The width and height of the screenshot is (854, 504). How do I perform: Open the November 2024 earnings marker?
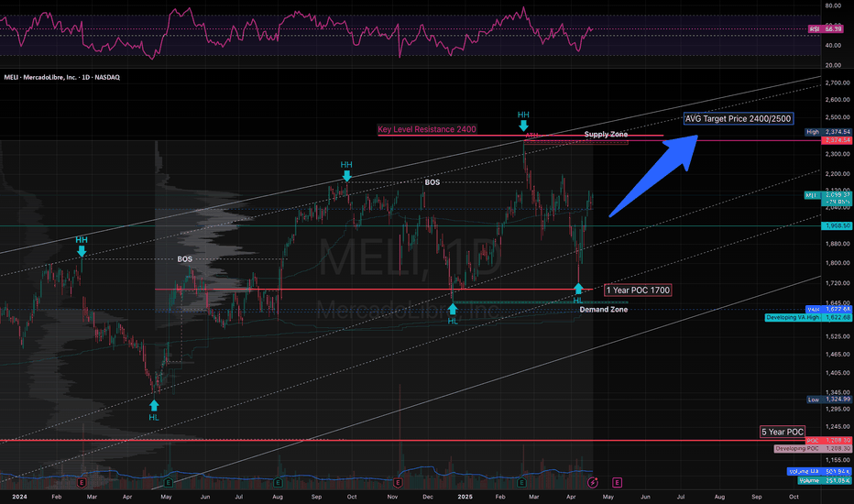click(398, 483)
